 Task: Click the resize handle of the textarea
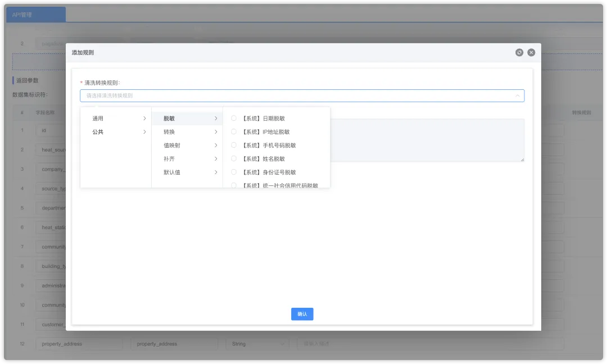coord(522,160)
